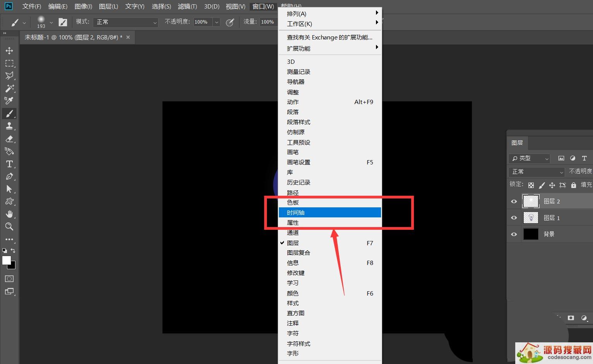This screenshot has height=364, width=593.
Task: Swap foreground and background colors
Action: click(x=13, y=250)
